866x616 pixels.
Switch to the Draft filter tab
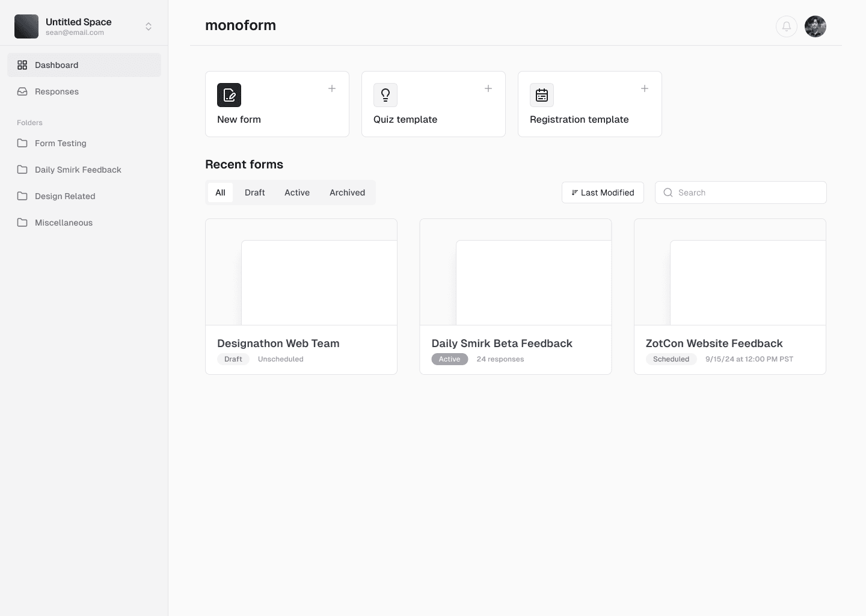254,192
